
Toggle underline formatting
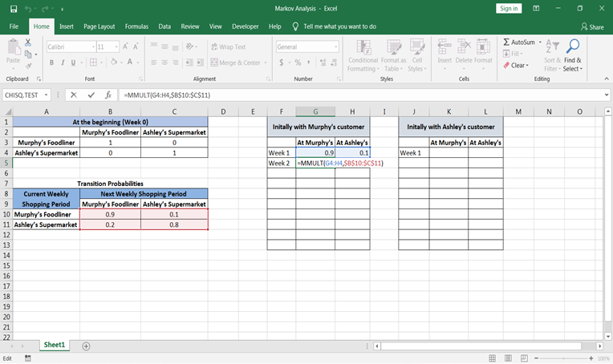(73, 63)
